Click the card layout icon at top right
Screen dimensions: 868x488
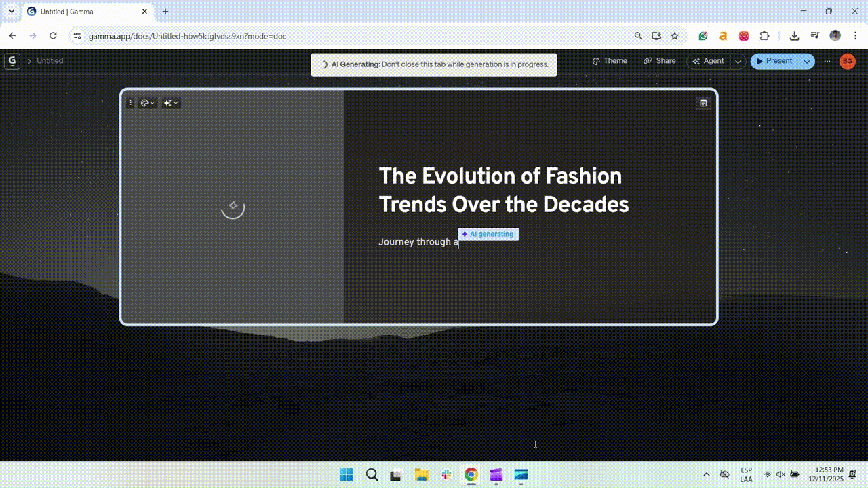coord(703,103)
